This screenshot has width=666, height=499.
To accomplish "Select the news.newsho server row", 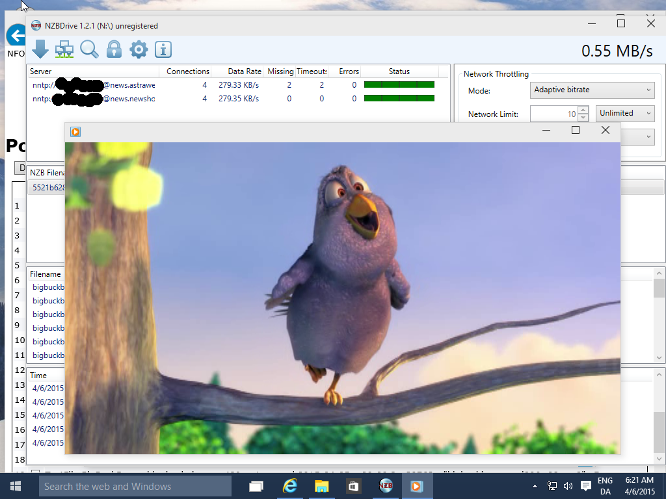I will [238, 99].
